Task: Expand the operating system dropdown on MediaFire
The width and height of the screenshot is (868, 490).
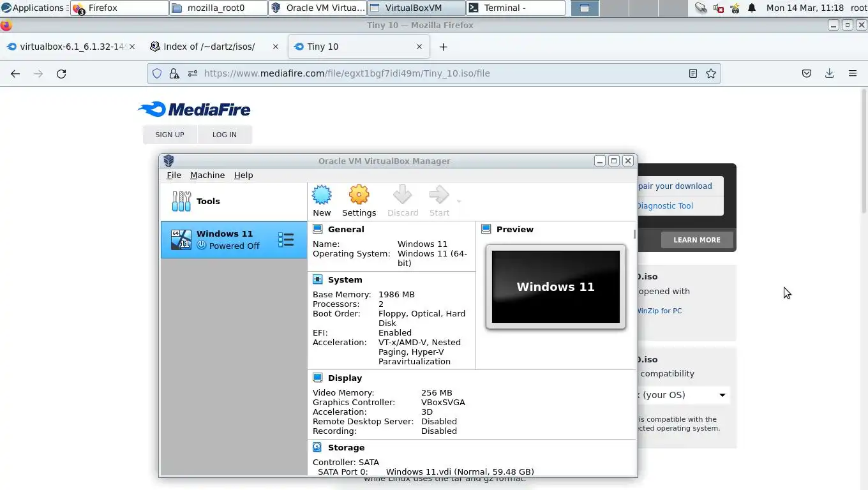Action: pyautogui.click(x=683, y=395)
